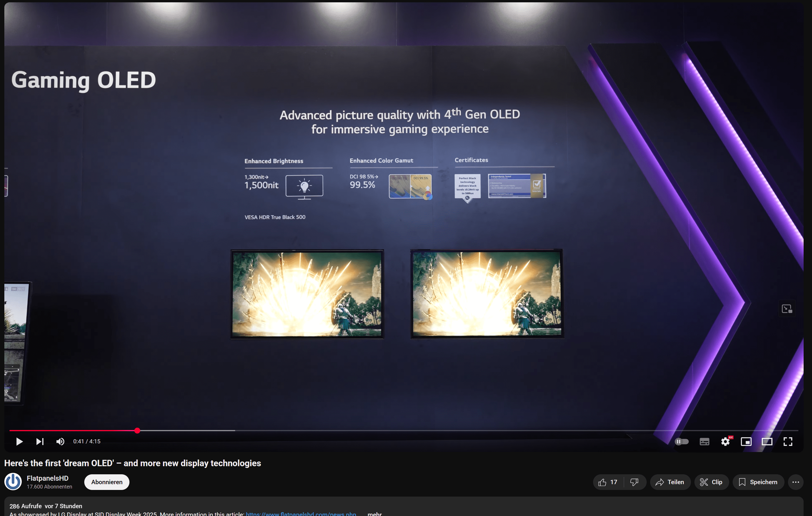This screenshot has height=516, width=812.
Task: Click the 0:41 / 4:15 time display
Action: [87, 442]
